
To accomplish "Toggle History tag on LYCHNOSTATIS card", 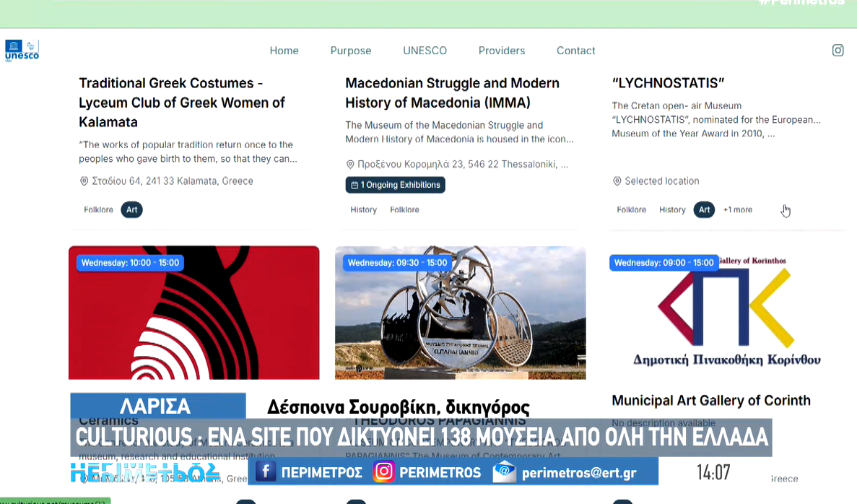I will [x=671, y=210].
